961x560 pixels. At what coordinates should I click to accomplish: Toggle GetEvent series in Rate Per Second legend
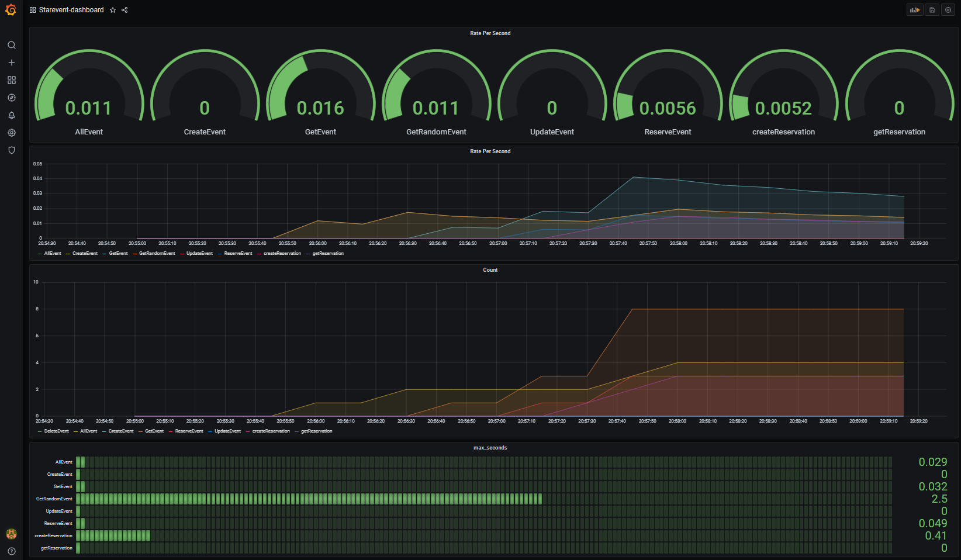(x=119, y=254)
